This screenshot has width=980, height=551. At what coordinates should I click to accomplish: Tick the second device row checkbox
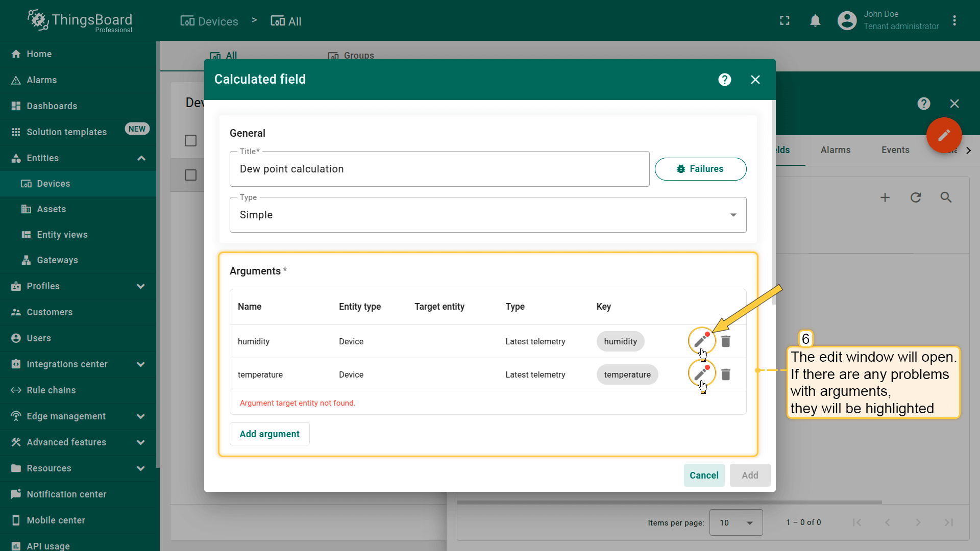point(190,175)
